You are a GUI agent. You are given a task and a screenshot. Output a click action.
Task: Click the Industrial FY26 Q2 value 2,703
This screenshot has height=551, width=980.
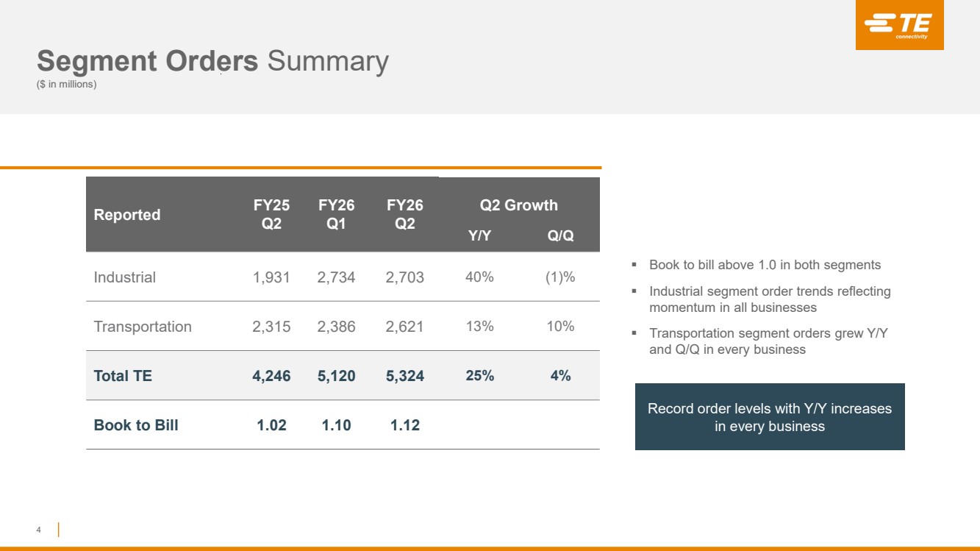pyautogui.click(x=404, y=277)
